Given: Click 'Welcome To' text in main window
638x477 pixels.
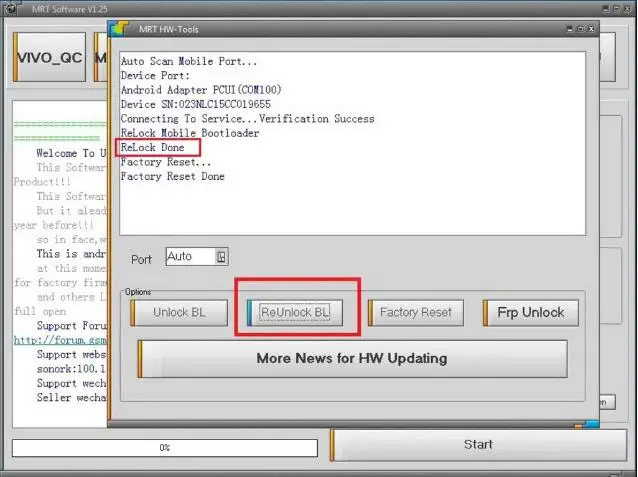Looking at the screenshot, I should (66, 153).
